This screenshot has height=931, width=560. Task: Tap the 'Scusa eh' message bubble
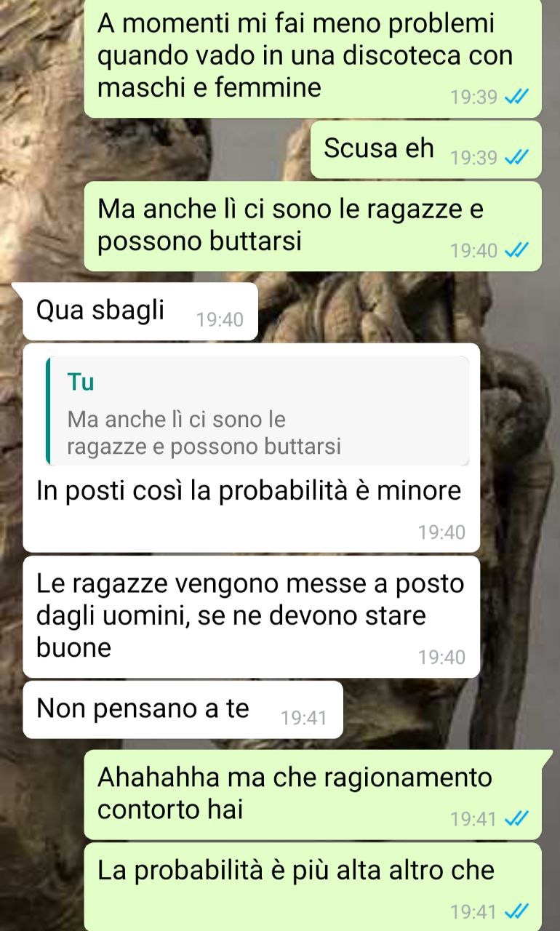pos(426,150)
